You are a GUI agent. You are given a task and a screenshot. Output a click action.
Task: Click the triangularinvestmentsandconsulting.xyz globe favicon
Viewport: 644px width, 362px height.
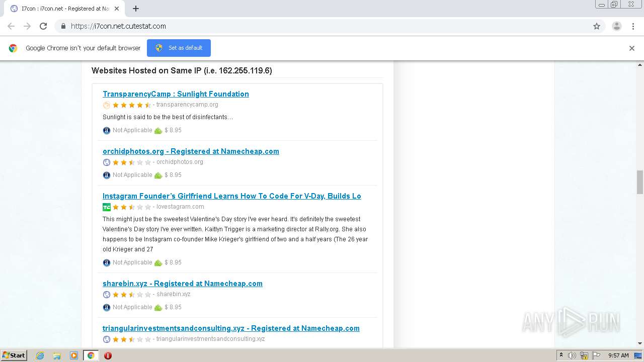tap(106, 339)
